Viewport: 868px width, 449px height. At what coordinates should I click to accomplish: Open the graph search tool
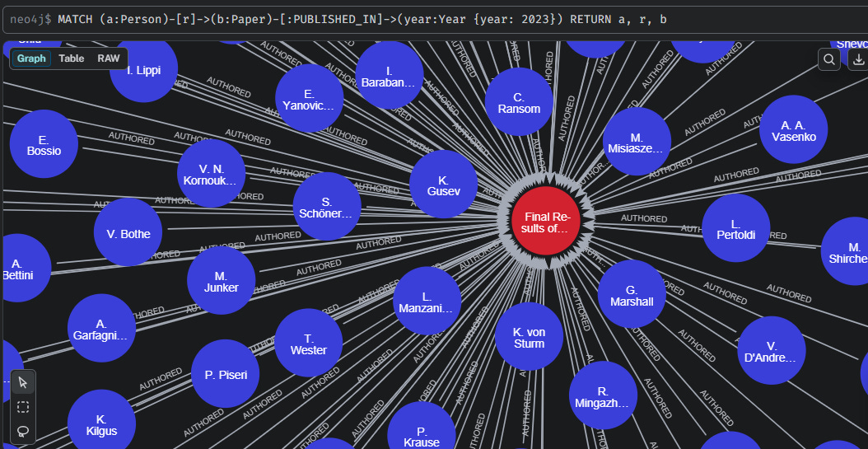(x=829, y=59)
